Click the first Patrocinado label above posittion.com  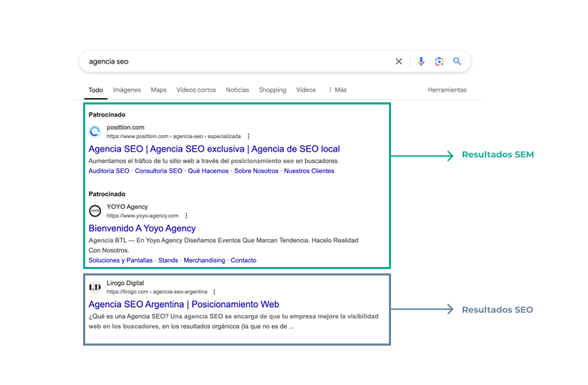(x=107, y=114)
